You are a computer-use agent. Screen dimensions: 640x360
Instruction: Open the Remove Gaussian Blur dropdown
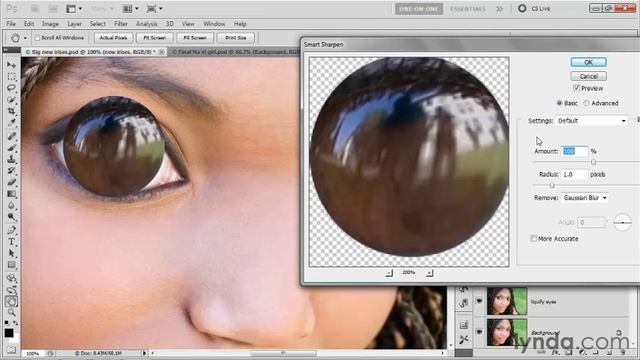(x=585, y=198)
